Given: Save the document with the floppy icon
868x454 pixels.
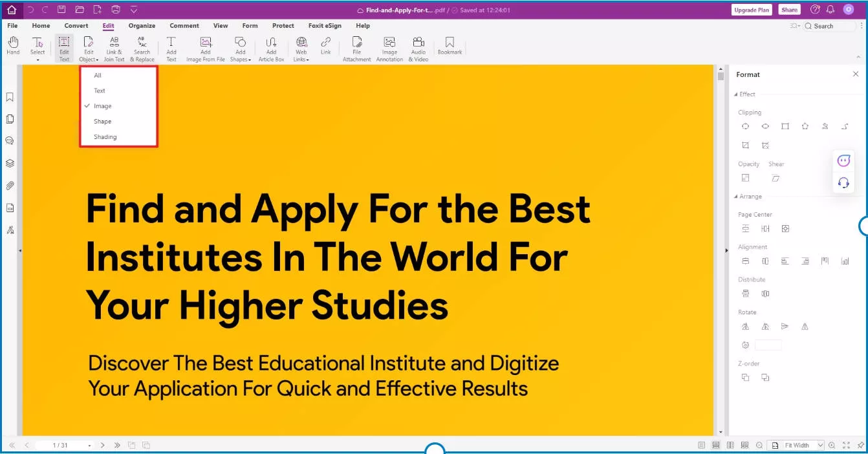Looking at the screenshot, I should click(61, 10).
